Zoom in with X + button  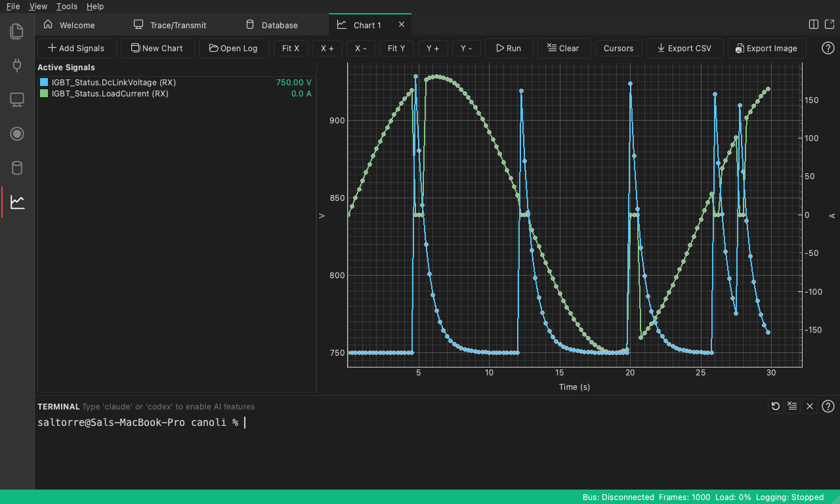pyautogui.click(x=327, y=48)
